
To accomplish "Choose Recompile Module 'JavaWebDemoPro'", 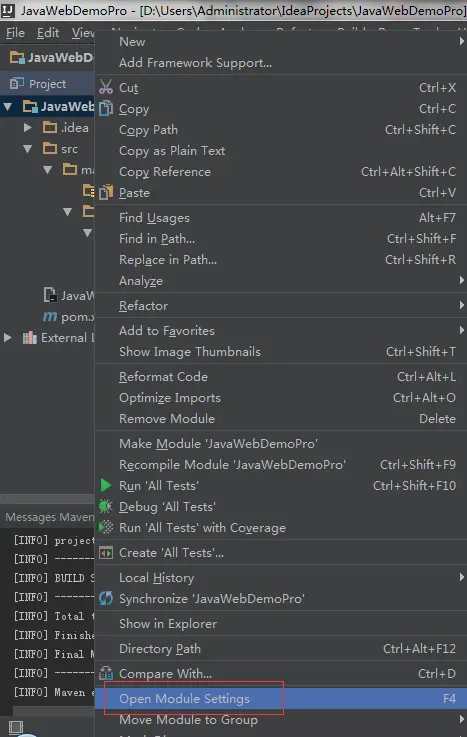I will 281,465.
